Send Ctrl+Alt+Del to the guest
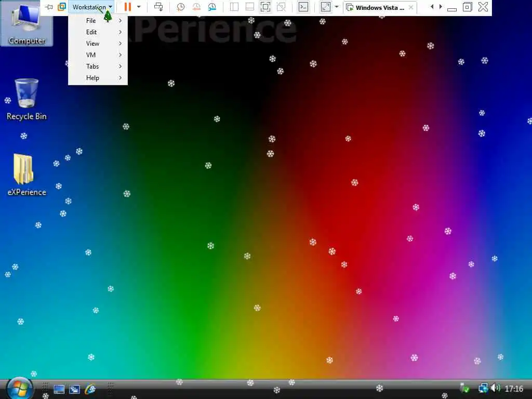 pyautogui.click(x=158, y=7)
